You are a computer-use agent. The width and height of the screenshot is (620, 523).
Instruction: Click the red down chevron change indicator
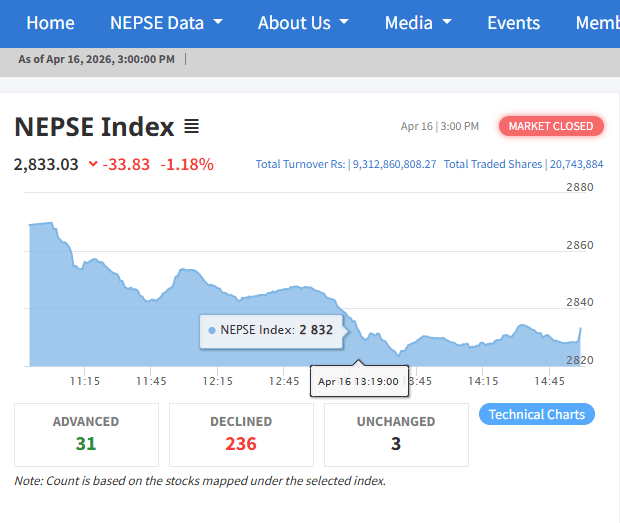pyautogui.click(x=93, y=164)
